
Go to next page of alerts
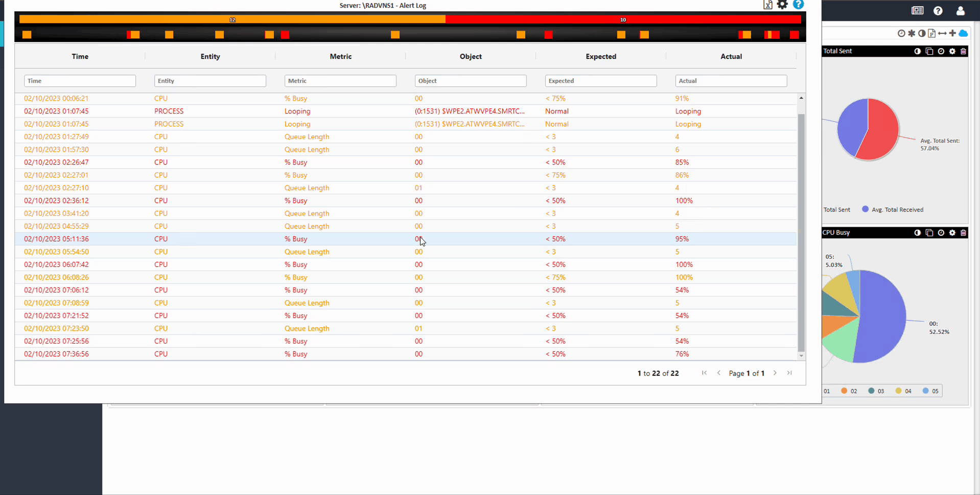tap(775, 373)
